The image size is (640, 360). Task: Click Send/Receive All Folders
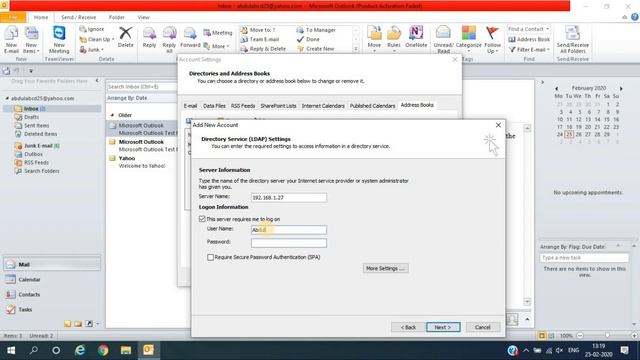(572, 39)
